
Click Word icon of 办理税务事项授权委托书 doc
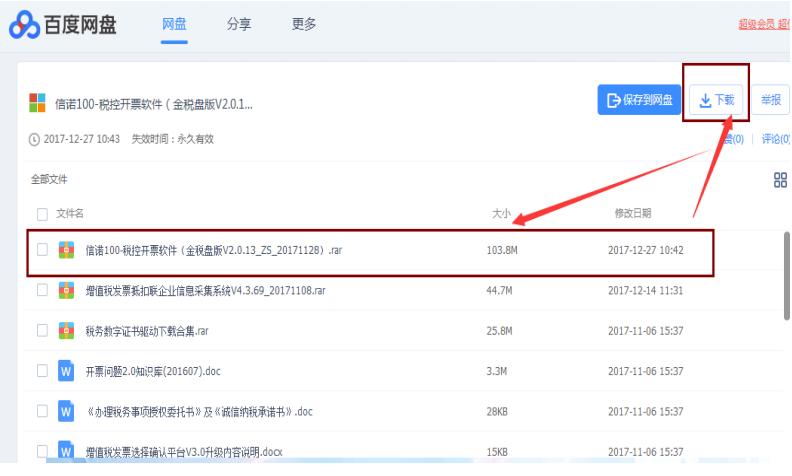click(66, 411)
